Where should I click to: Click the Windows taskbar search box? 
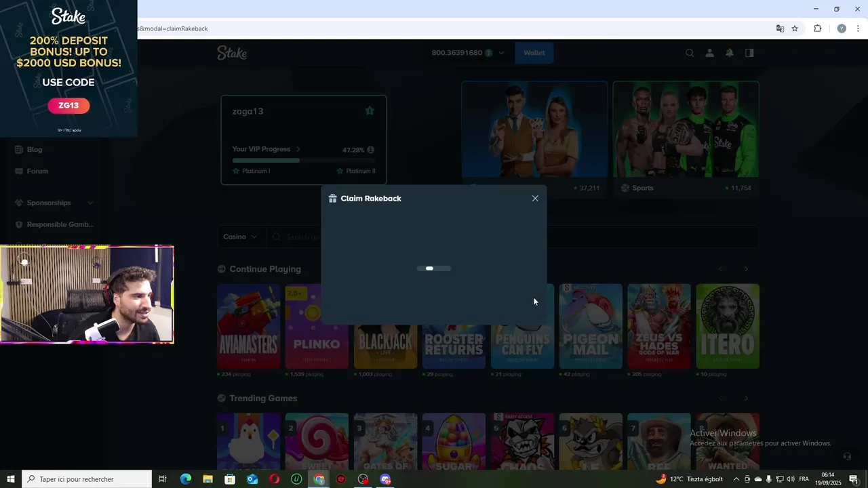click(87, 479)
